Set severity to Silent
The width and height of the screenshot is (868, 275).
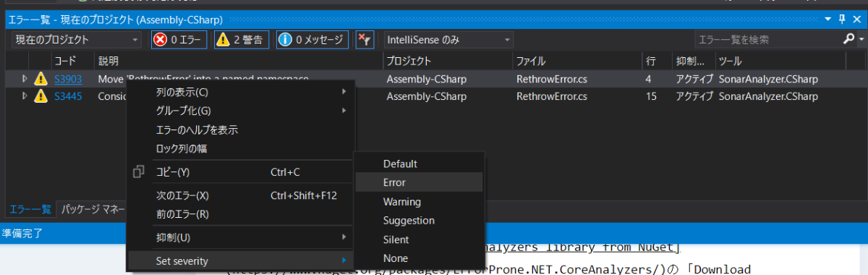[x=419, y=239]
